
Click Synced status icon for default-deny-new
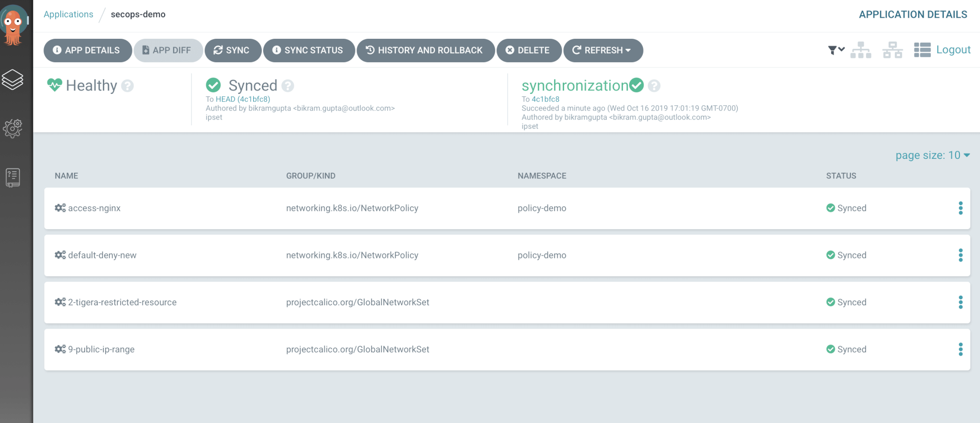[831, 255]
